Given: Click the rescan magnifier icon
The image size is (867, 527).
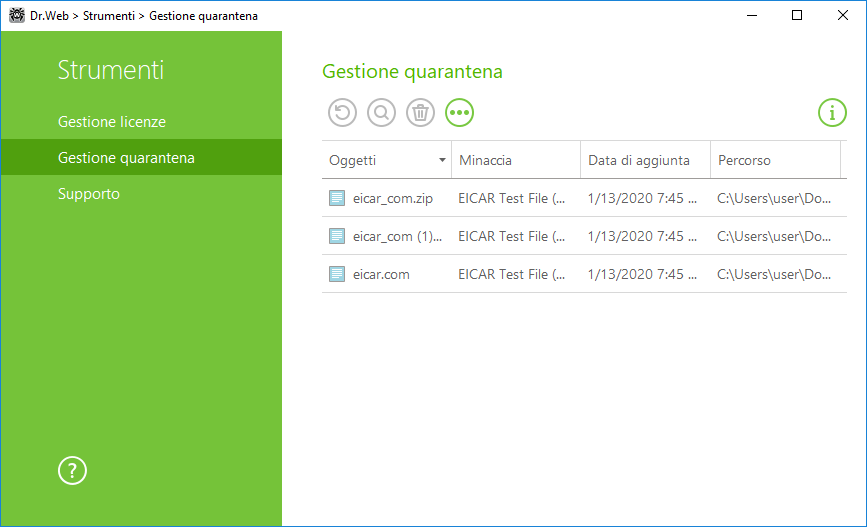Looking at the screenshot, I should [381, 113].
